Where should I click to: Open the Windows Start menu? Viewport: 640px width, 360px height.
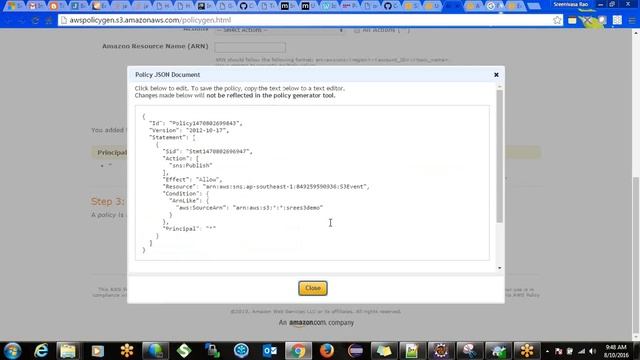[13, 351]
